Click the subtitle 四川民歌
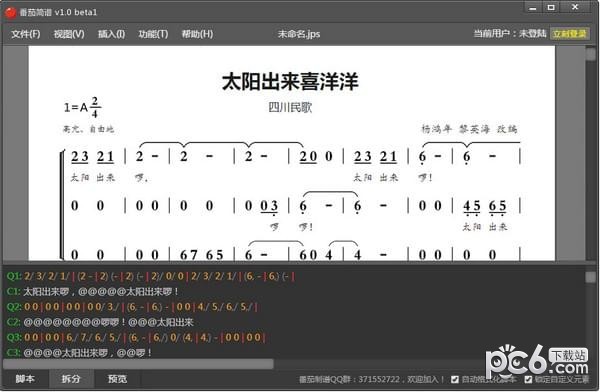 click(x=290, y=108)
